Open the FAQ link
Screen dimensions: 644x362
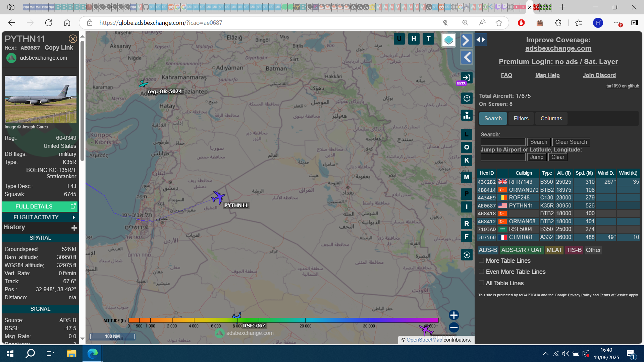click(506, 75)
